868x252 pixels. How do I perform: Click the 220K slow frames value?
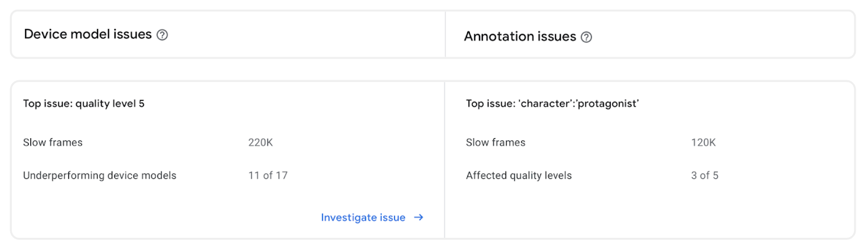[x=260, y=143]
